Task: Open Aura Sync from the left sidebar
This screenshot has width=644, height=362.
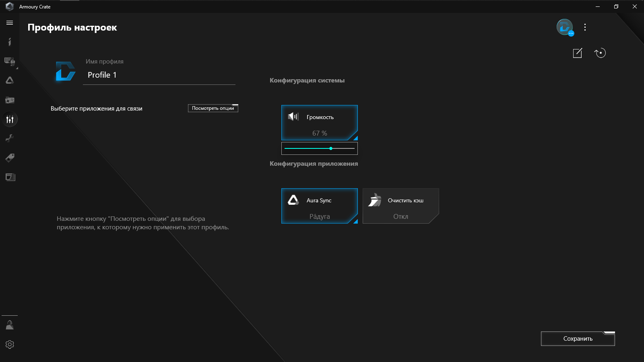Action: click(10, 80)
